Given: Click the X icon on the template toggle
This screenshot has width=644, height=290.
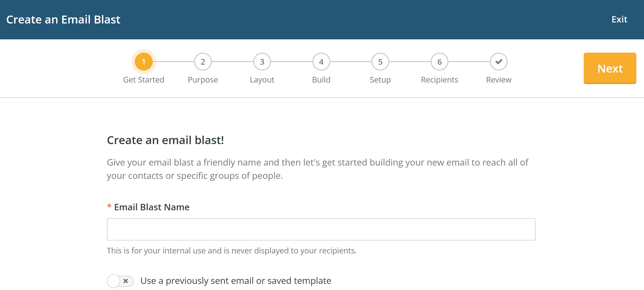Looking at the screenshot, I should pos(126,281).
